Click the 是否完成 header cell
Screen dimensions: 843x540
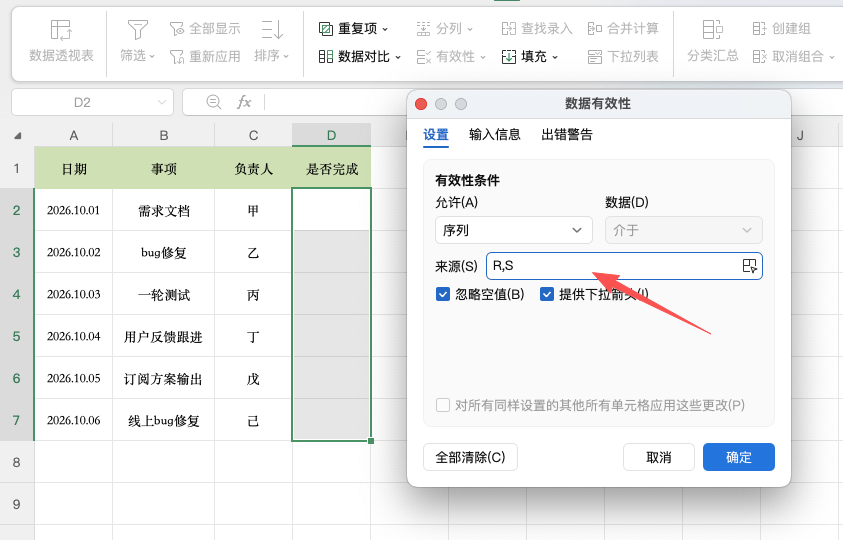coord(331,169)
